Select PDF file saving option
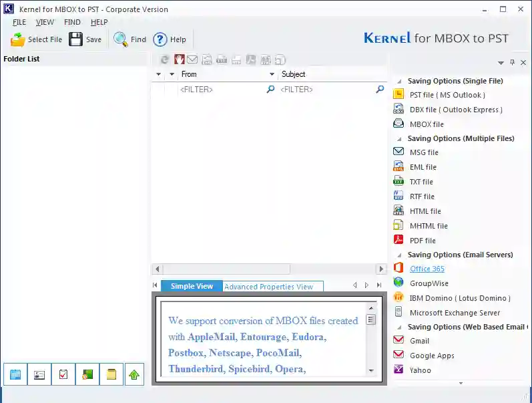The image size is (532, 403). click(423, 241)
